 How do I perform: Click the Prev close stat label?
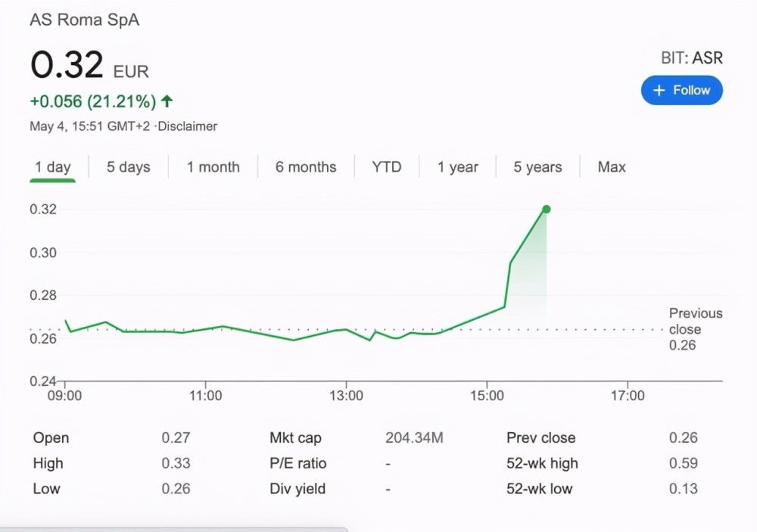point(540,438)
